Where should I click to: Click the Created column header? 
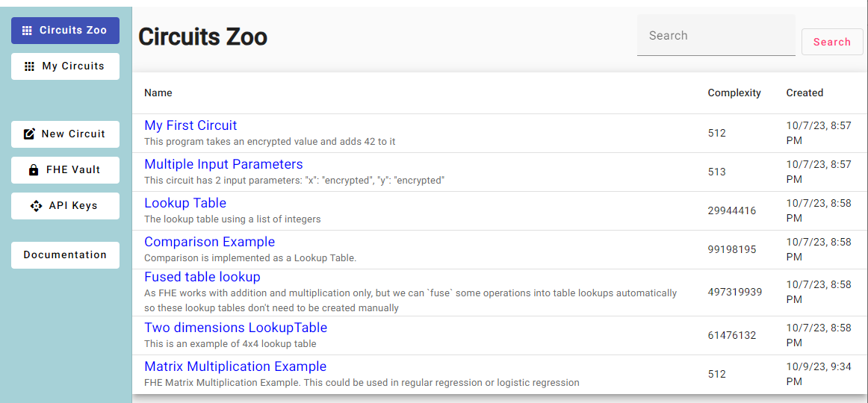point(805,93)
